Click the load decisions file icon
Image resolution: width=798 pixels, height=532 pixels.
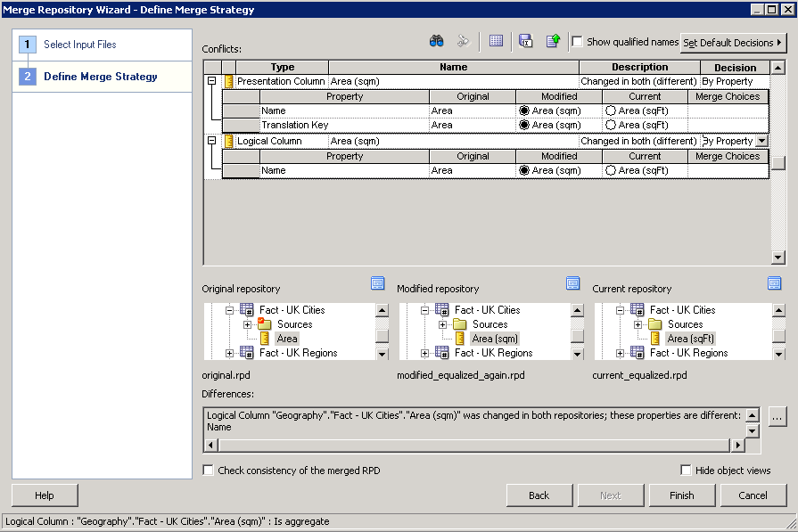553,41
